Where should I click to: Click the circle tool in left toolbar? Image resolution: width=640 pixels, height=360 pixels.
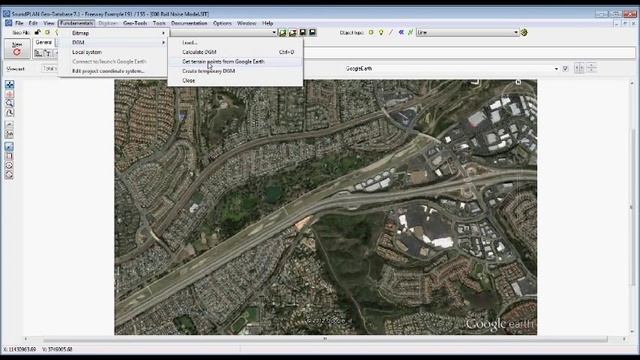9,165
